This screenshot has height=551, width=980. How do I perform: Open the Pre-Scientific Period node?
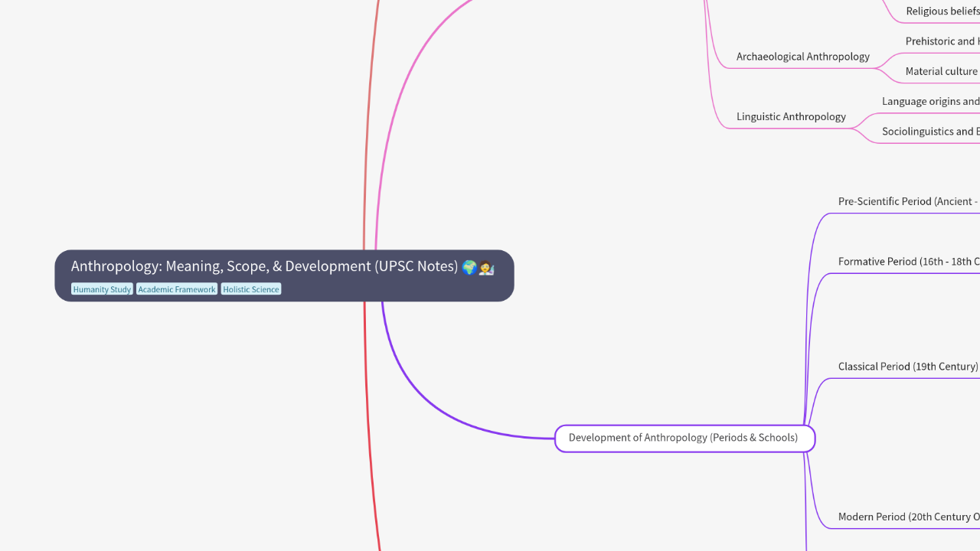[908, 201]
